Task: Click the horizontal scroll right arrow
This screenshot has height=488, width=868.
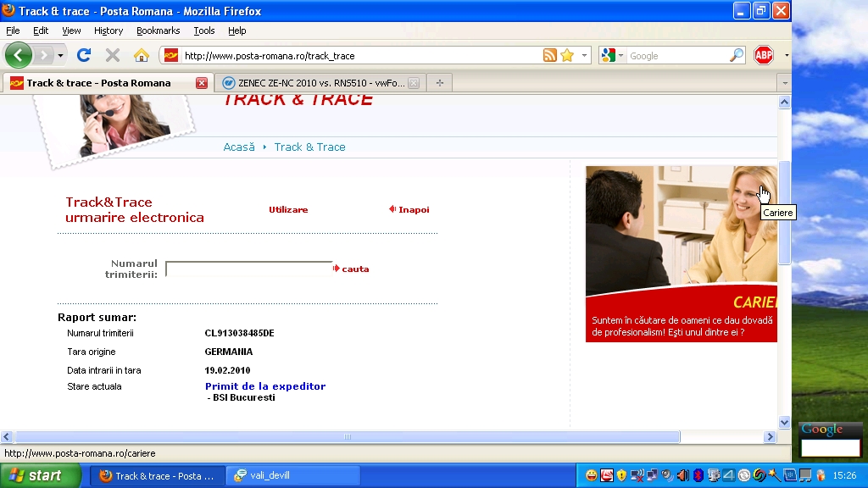Action: [x=770, y=436]
